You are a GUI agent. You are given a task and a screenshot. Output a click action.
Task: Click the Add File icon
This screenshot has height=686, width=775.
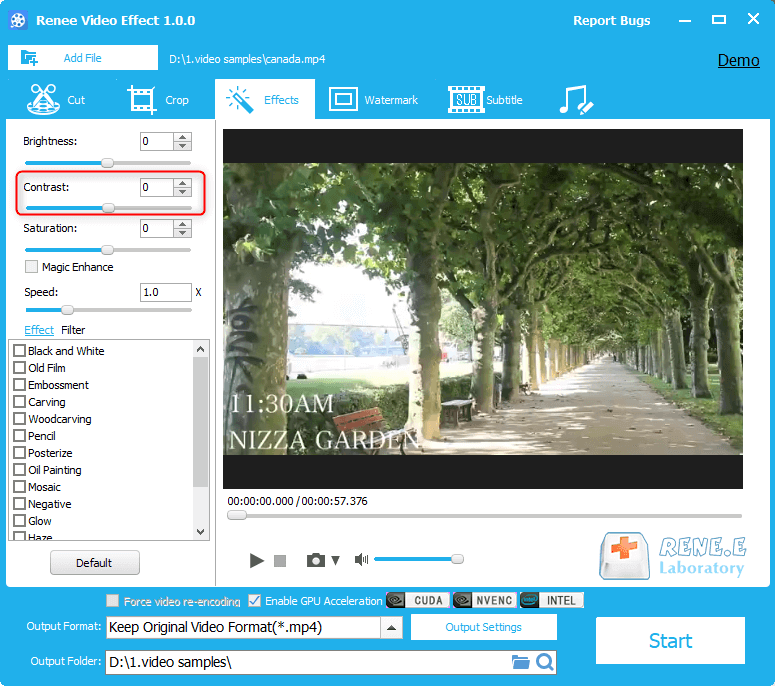29,58
